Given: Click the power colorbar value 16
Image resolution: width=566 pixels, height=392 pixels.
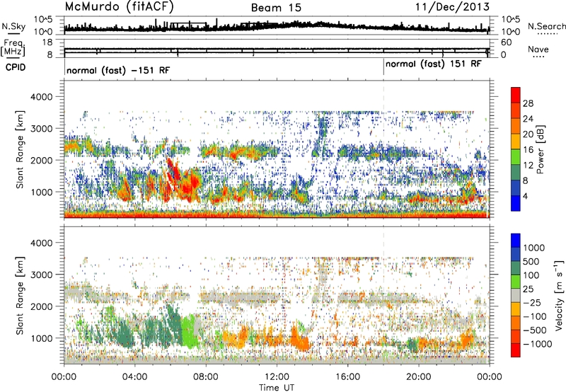Looking at the screenshot, I should click(528, 150).
